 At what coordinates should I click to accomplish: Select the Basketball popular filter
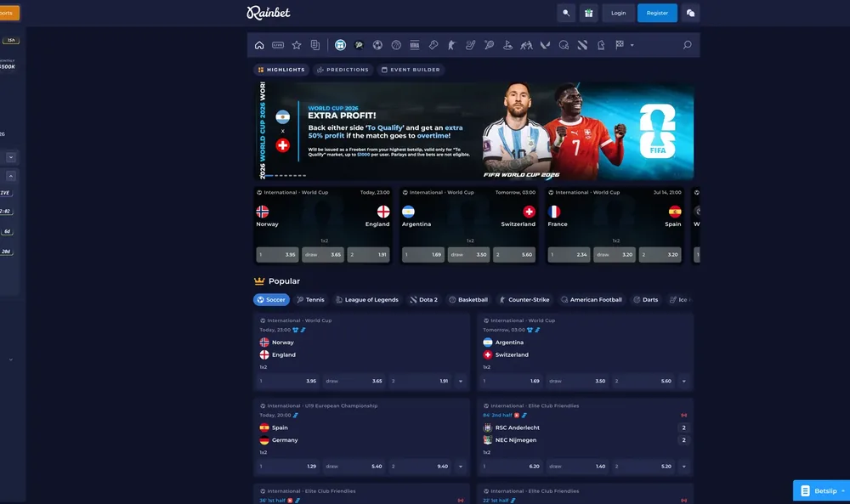[x=468, y=300]
